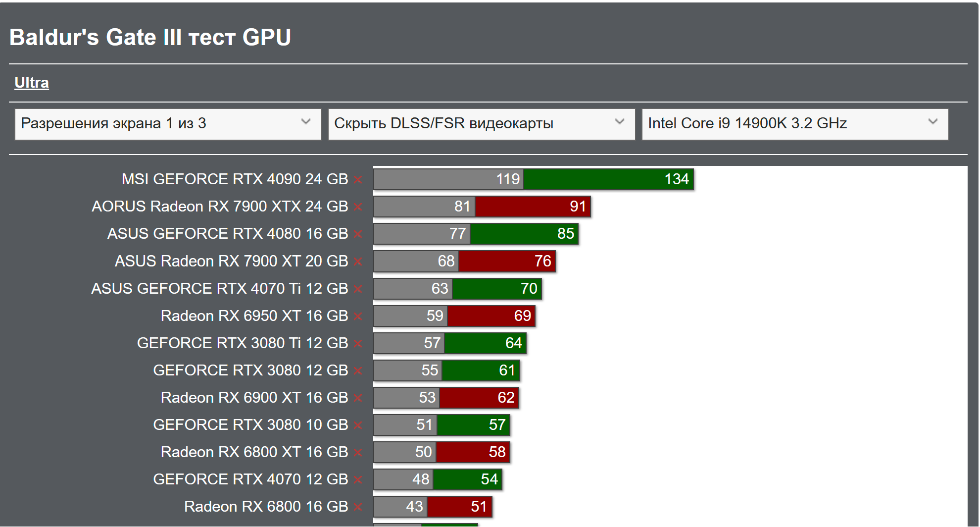Remove GEFORCE RTX 3080 12 GB row

358,370
